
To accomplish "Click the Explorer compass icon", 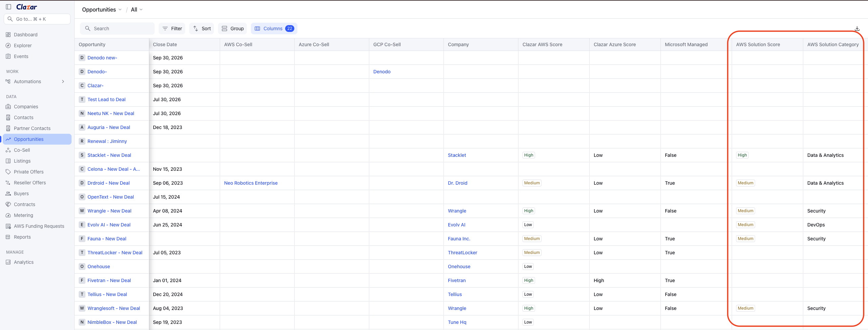I will tap(8, 45).
